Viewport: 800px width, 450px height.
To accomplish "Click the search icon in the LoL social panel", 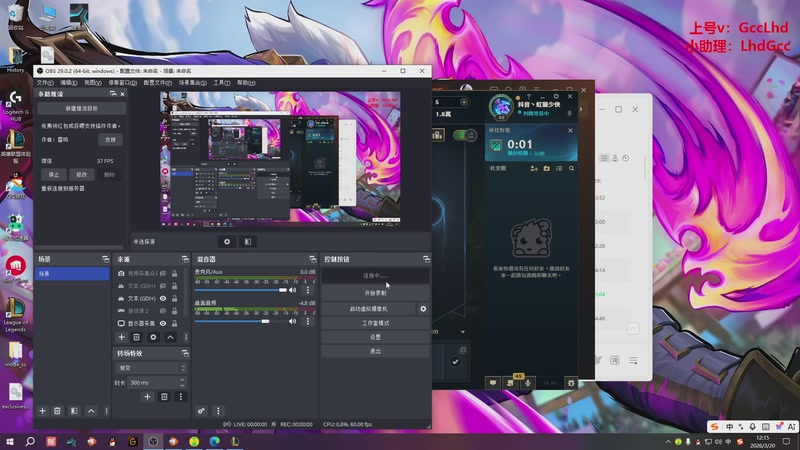I will (x=571, y=168).
